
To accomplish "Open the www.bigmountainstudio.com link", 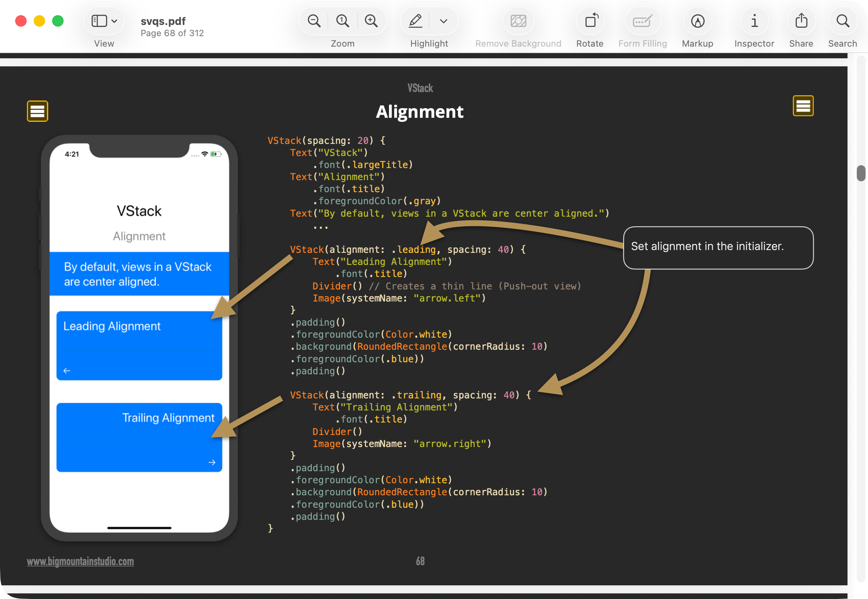I will click(x=80, y=561).
